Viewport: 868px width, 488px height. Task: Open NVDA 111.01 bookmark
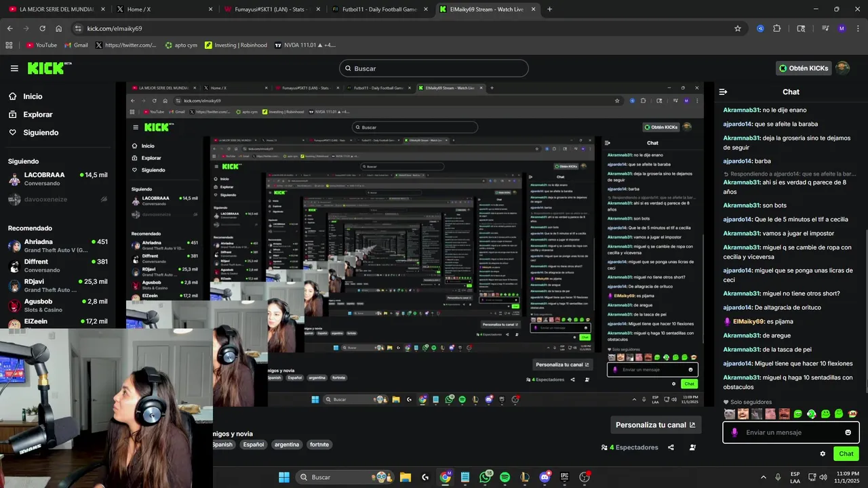pyautogui.click(x=305, y=45)
